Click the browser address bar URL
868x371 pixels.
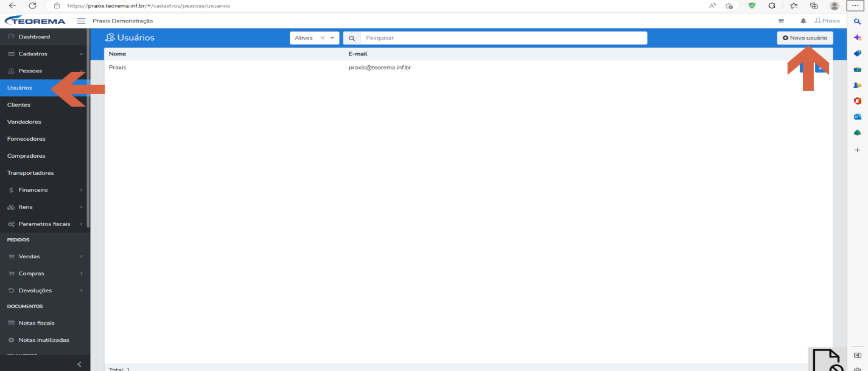point(149,5)
